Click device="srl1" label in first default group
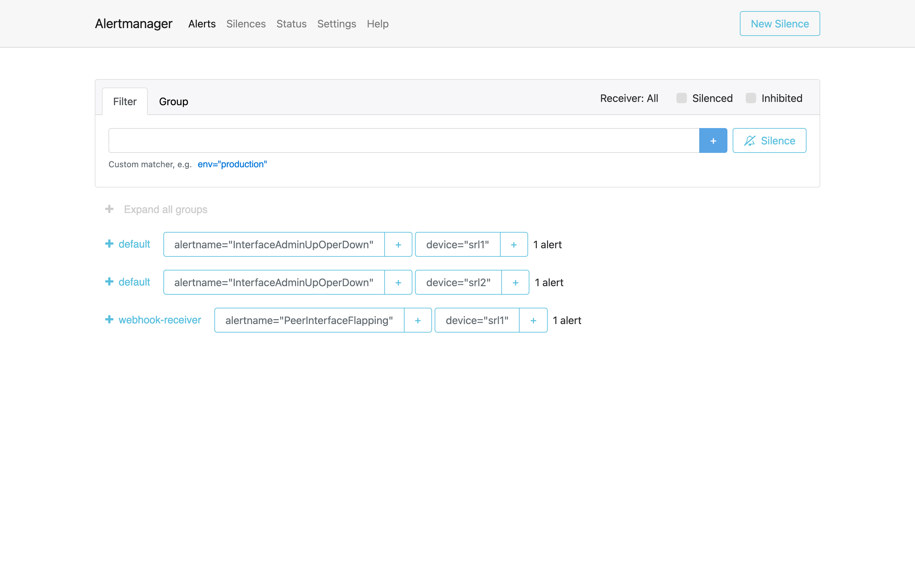Viewport: 915px width, 588px height. click(457, 244)
